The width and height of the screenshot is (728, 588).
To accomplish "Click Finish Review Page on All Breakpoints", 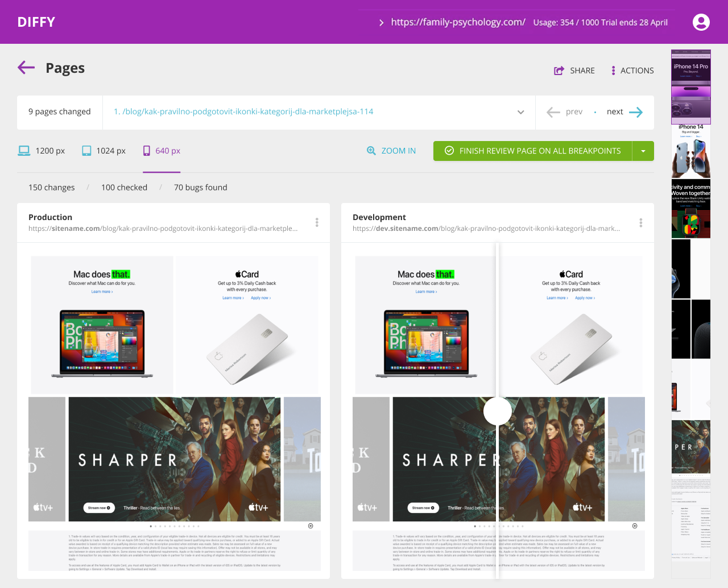I will coord(532,151).
